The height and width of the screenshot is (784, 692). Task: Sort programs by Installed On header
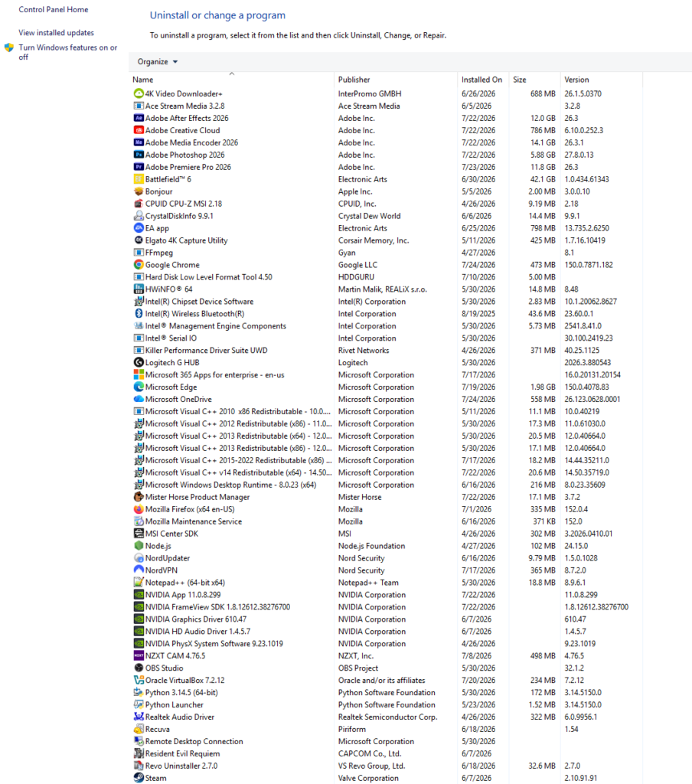[482, 80]
